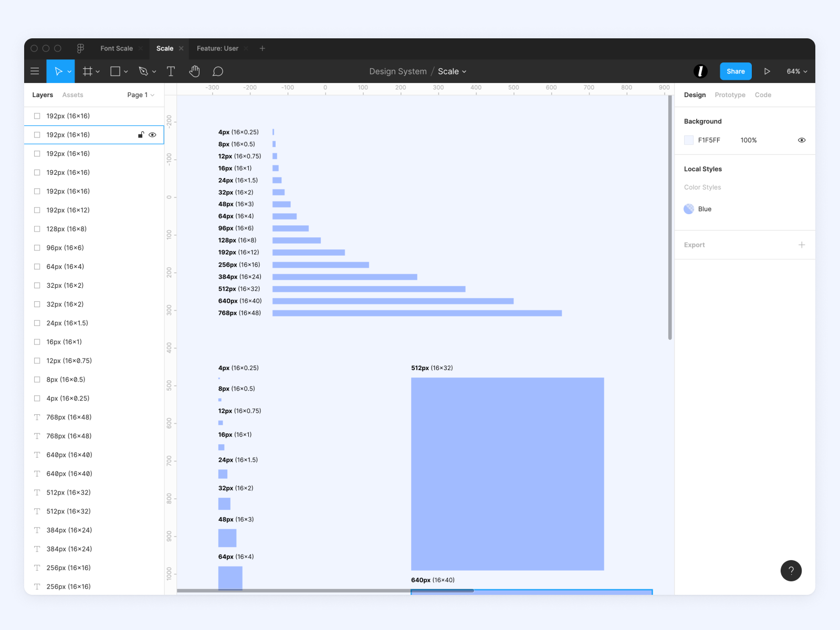
Task: Select the Rectangle shape tool
Action: click(x=115, y=71)
